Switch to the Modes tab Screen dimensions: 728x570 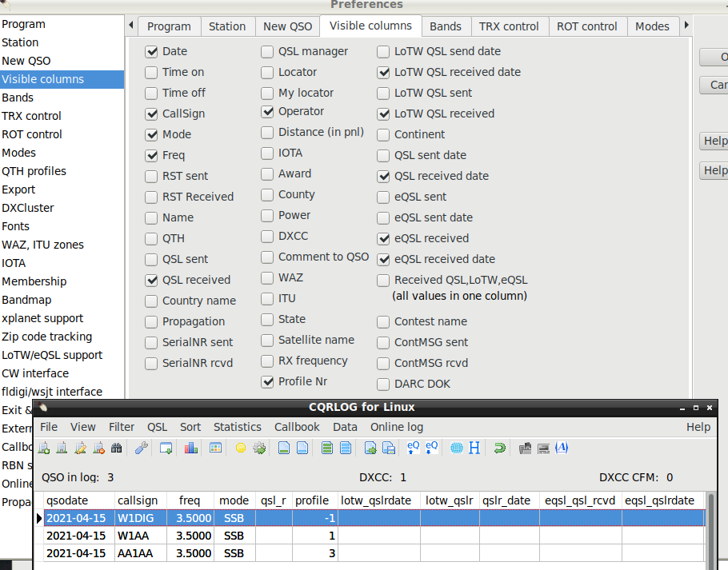[x=652, y=26]
